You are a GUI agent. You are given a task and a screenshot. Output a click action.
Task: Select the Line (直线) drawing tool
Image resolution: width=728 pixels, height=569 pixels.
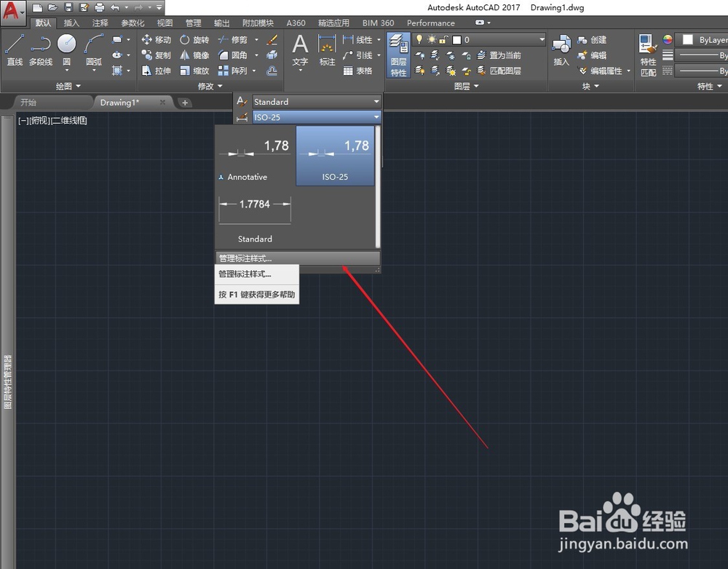tap(15, 49)
